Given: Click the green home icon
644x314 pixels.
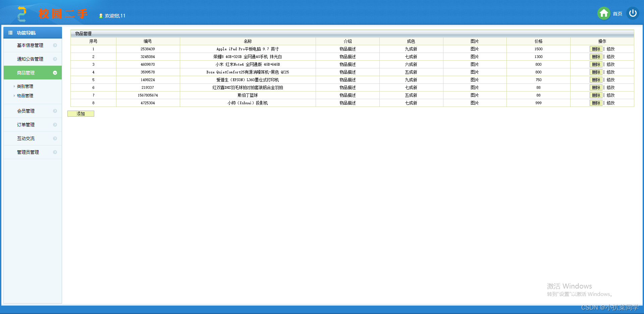Looking at the screenshot, I should (x=604, y=13).
